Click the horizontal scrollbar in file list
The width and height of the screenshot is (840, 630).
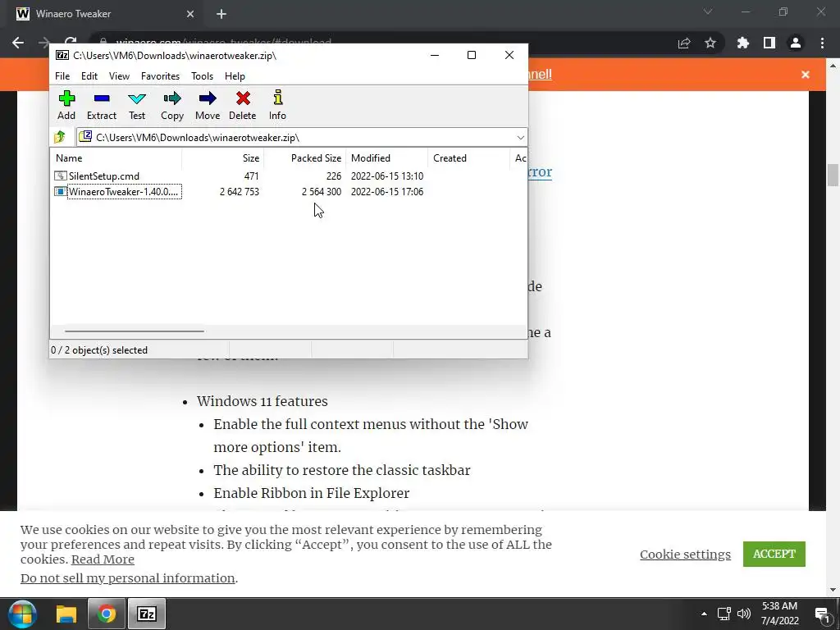click(134, 331)
